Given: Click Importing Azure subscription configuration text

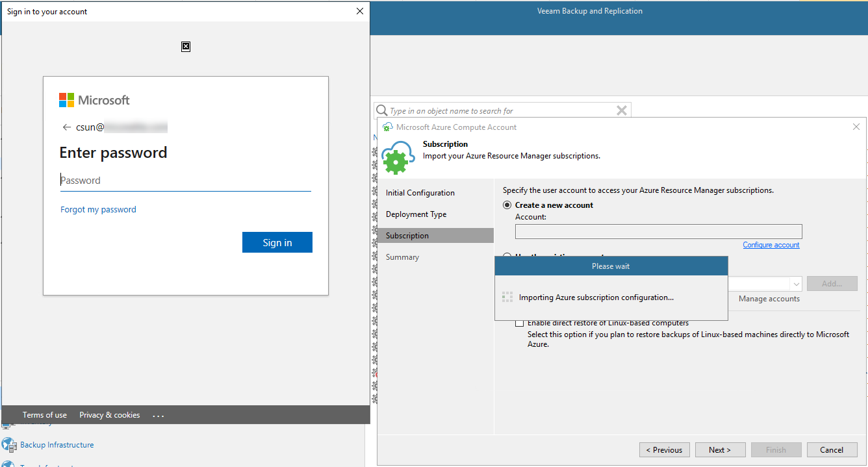Looking at the screenshot, I should pos(596,297).
